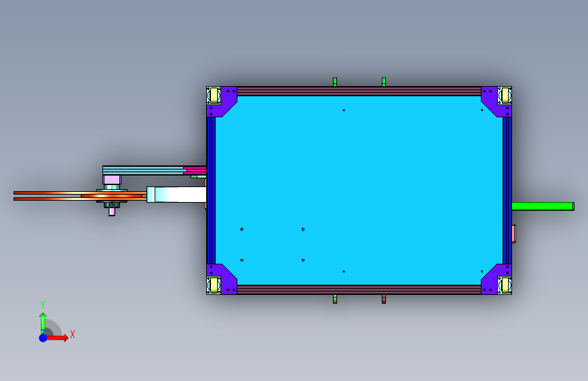This screenshot has width=588, height=381.
Task: Select the dark blue left frame rail
Action: [211, 190]
